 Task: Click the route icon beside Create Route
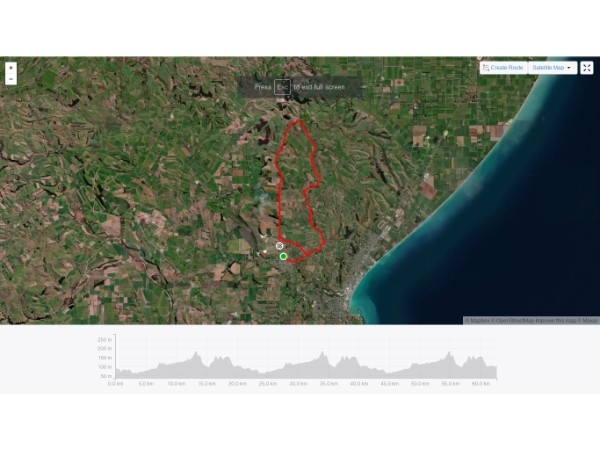point(486,68)
